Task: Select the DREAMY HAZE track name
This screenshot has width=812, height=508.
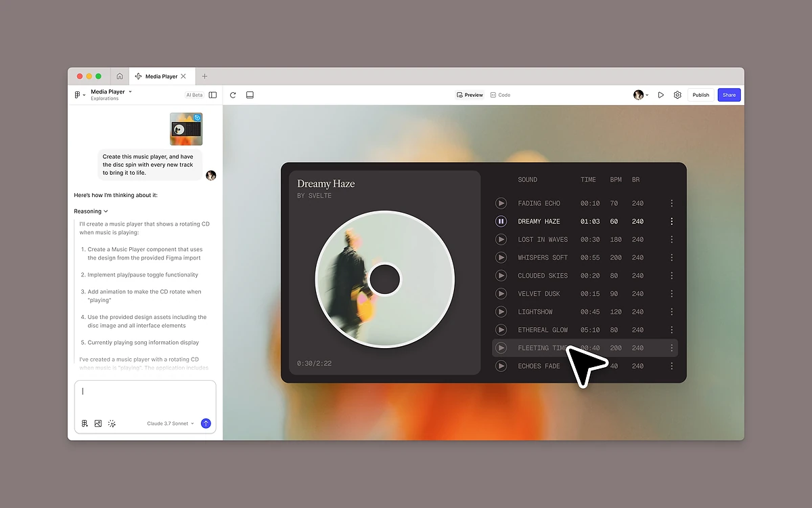Action: click(539, 221)
